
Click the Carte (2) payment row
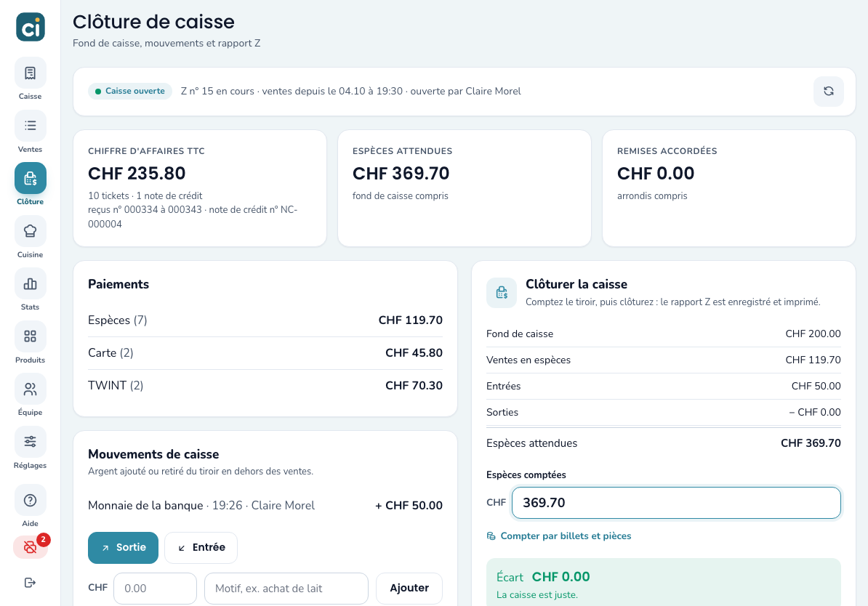pos(265,352)
